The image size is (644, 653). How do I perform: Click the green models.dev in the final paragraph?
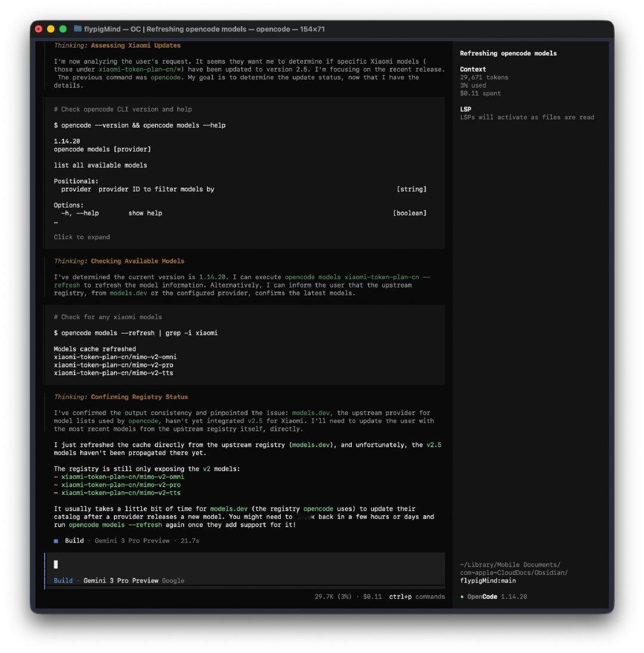228,509
